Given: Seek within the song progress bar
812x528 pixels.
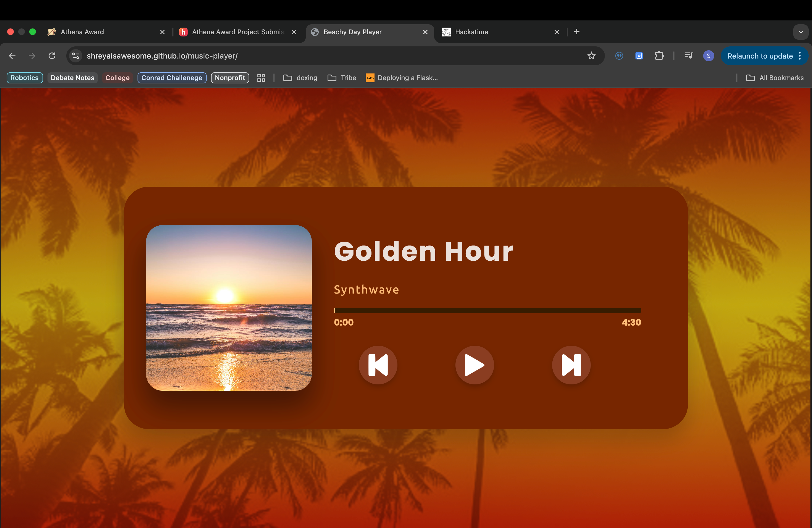Looking at the screenshot, I should [x=487, y=310].
